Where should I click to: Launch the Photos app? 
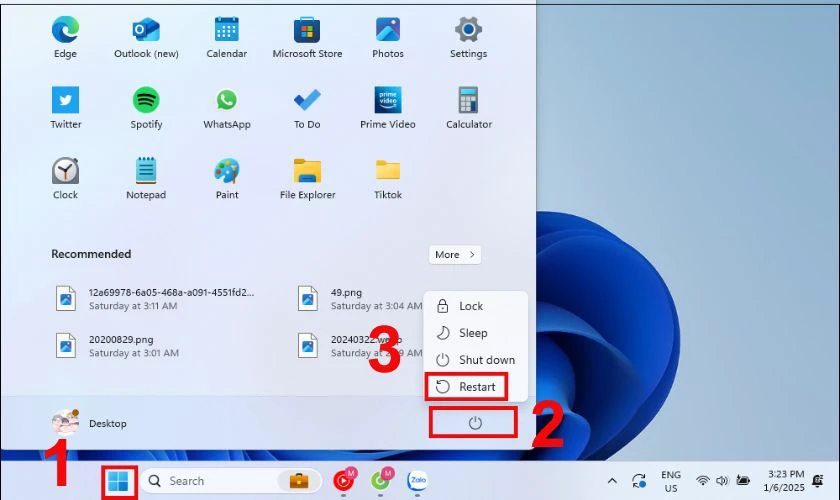click(388, 36)
